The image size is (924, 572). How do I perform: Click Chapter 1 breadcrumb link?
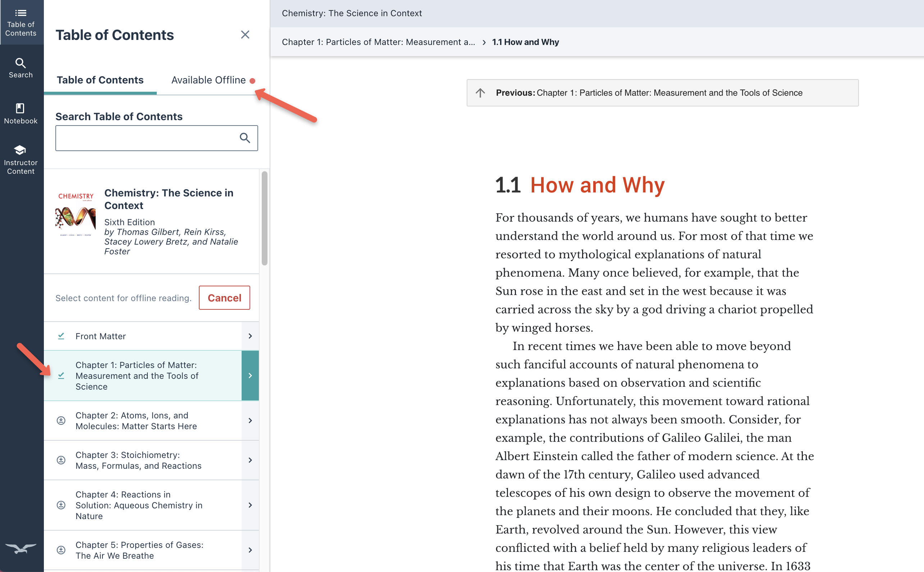pyautogui.click(x=378, y=42)
